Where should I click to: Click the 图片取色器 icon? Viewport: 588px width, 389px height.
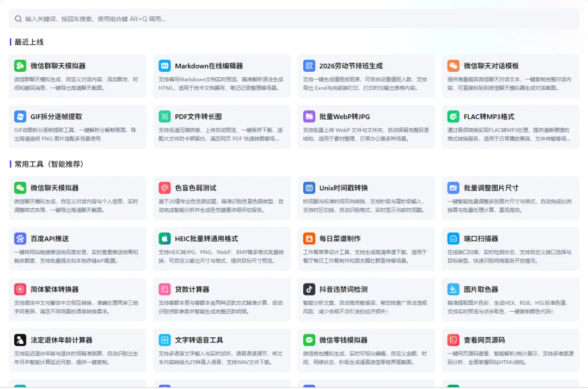tap(454, 289)
